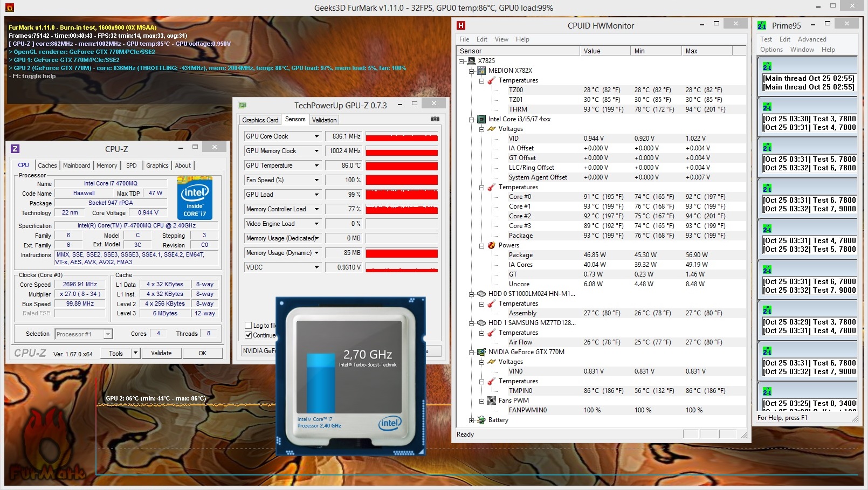Viewport: 868px width, 490px height.
Task: Open the SPD tab in CPU-Z
Action: coord(132,165)
